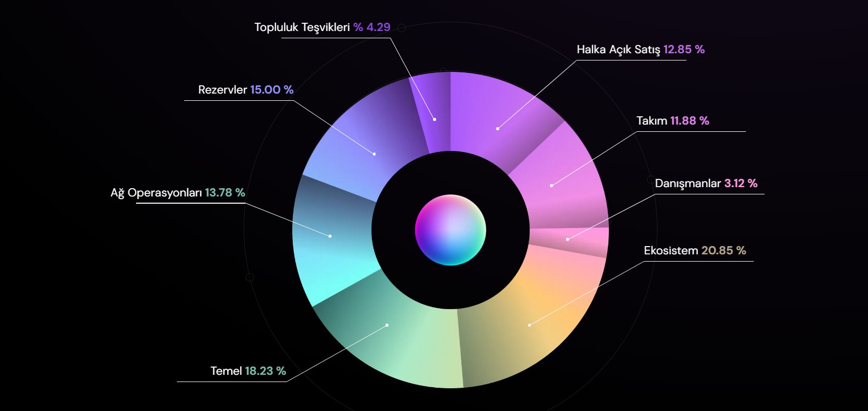Screen dimensions: 868x411
Task: Click the Takım 11.88 % label
Action: pyautogui.click(x=672, y=121)
